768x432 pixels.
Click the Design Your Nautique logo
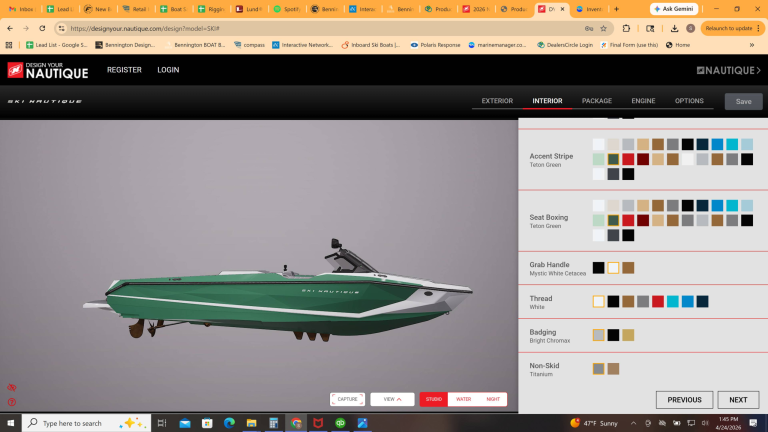pyautogui.click(x=48, y=71)
